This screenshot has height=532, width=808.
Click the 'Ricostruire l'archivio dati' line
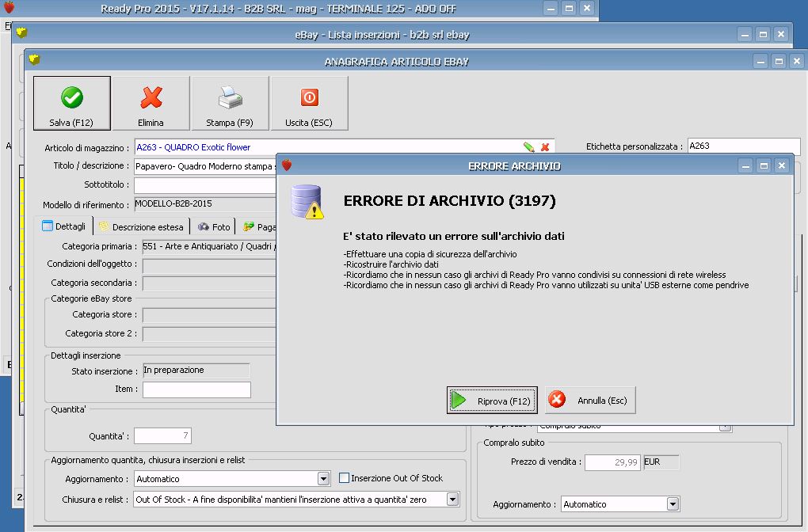(x=391, y=264)
